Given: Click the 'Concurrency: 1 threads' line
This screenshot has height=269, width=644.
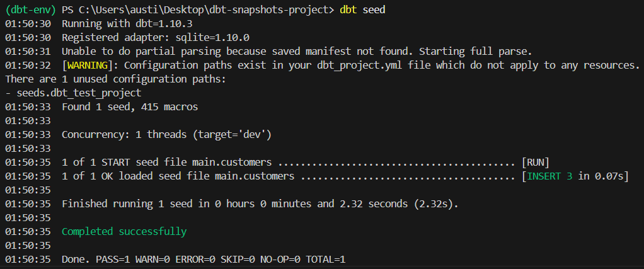Looking at the screenshot, I should [166, 135].
